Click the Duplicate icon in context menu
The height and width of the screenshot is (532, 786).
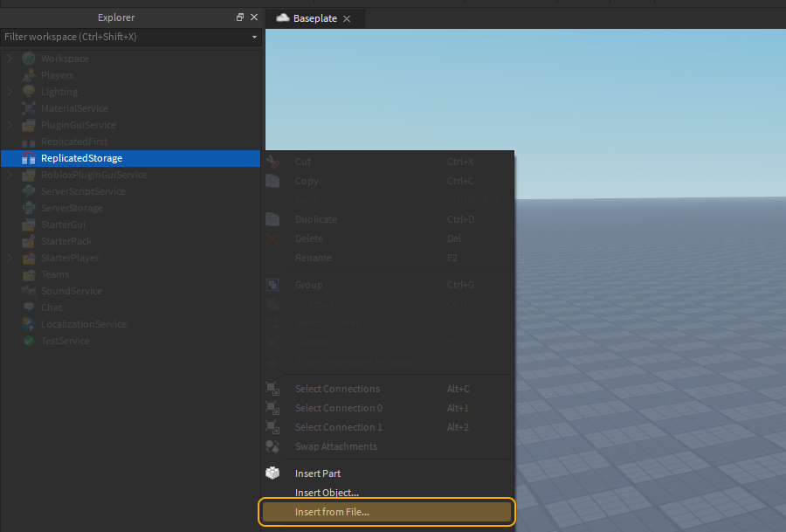point(272,219)
